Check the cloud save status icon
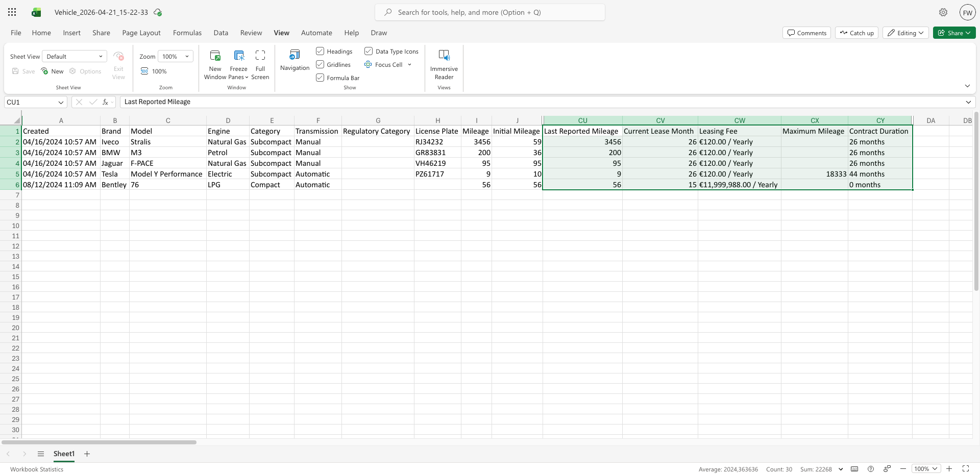Image resolution: width=980 pixels, height=474 pixels. (x=158, y=12)
